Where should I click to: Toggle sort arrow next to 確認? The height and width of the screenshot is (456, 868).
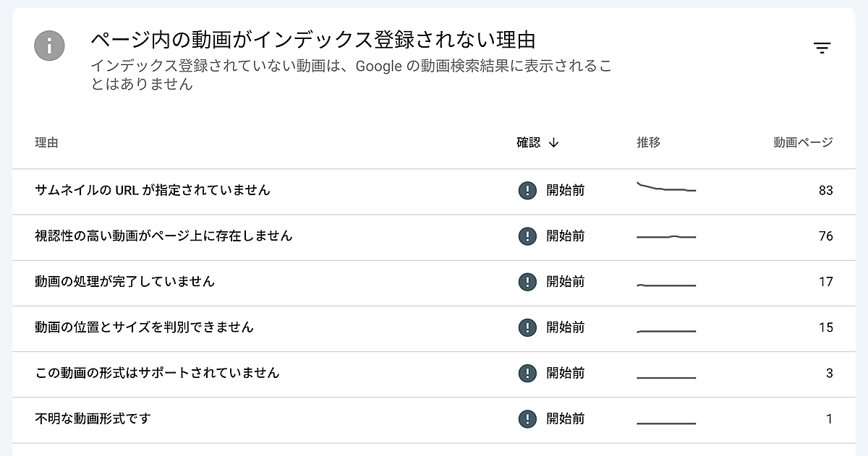coord(554,143)
